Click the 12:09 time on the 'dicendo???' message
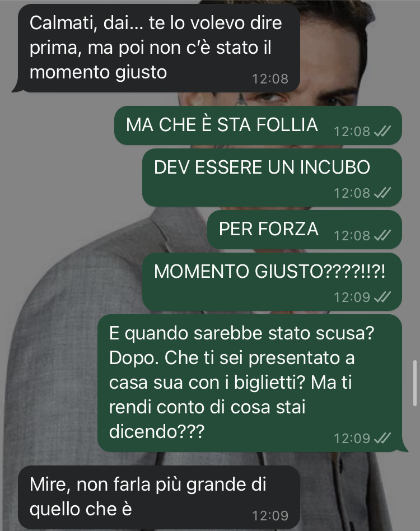Screen dimensions: 420x531 pos(352,438)
